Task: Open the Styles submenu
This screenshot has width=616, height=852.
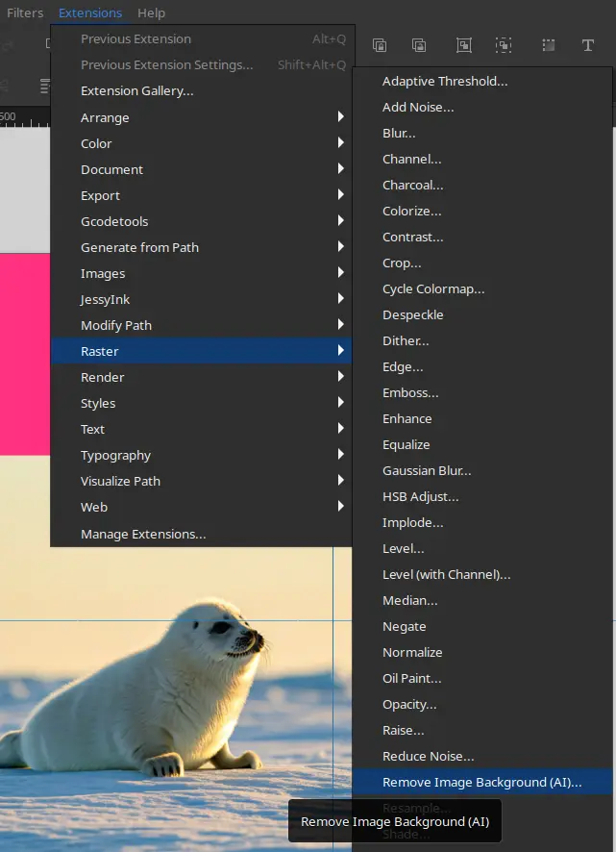Action: point(201,403)
